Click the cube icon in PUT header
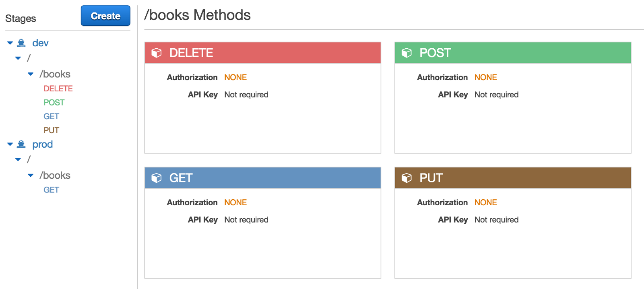 click(x=407, y=178)
